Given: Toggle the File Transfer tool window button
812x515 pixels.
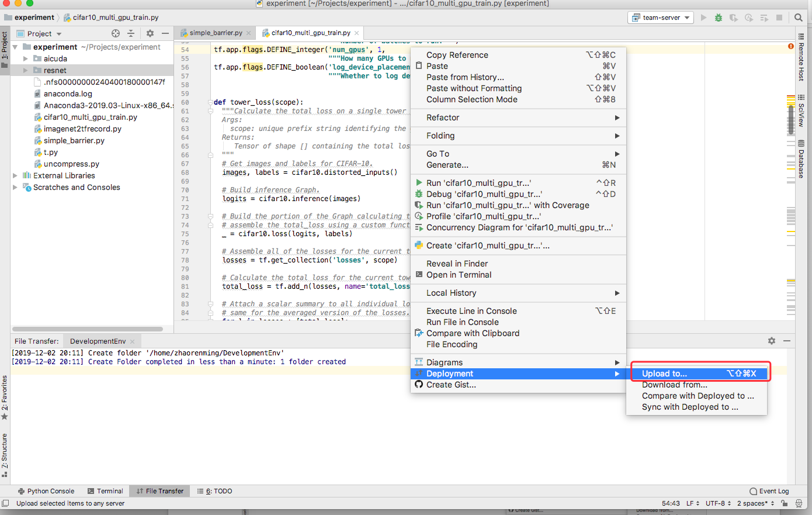Looking at the screenshot, I should (x=159, y=491).
